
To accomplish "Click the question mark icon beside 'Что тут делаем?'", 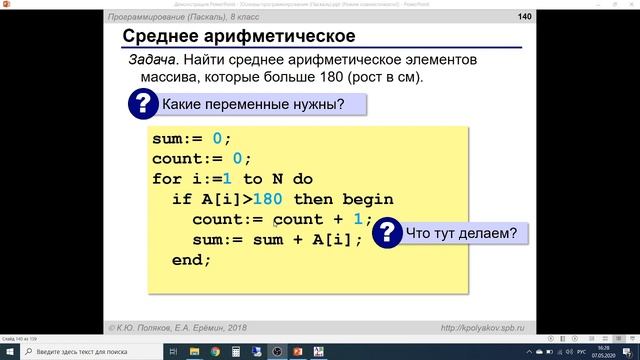I will click(x=387, y=233).
